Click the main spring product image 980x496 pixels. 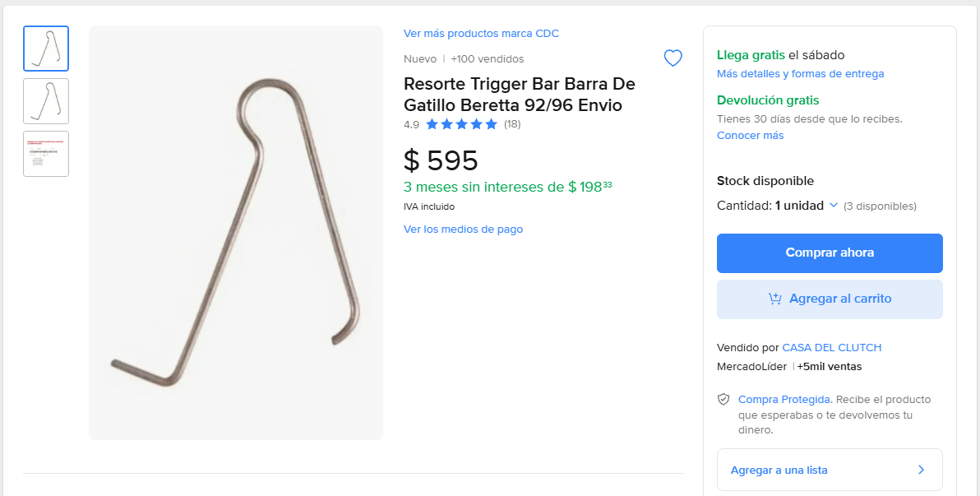click(x=236, y=233)
